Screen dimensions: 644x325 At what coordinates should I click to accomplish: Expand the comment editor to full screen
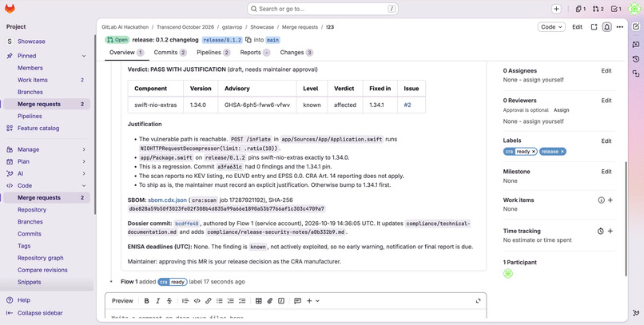(478, 301)
